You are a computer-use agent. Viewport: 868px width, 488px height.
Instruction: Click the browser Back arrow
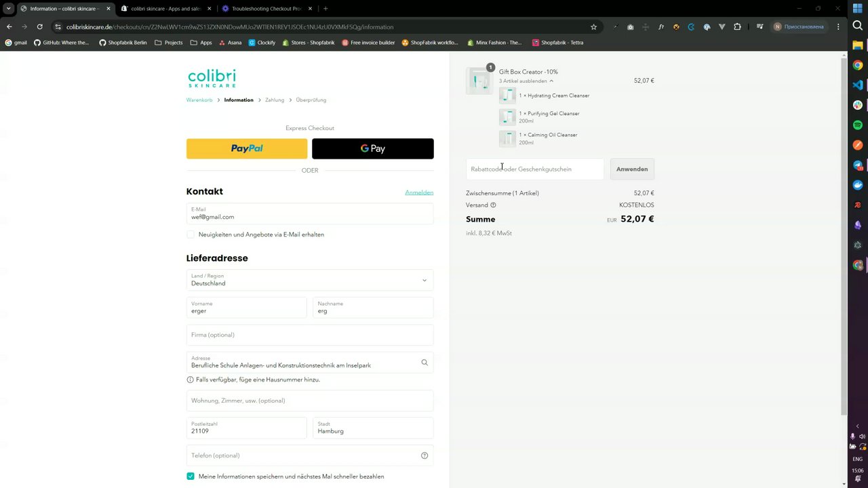pyautogui.click(x=9, y=26)
